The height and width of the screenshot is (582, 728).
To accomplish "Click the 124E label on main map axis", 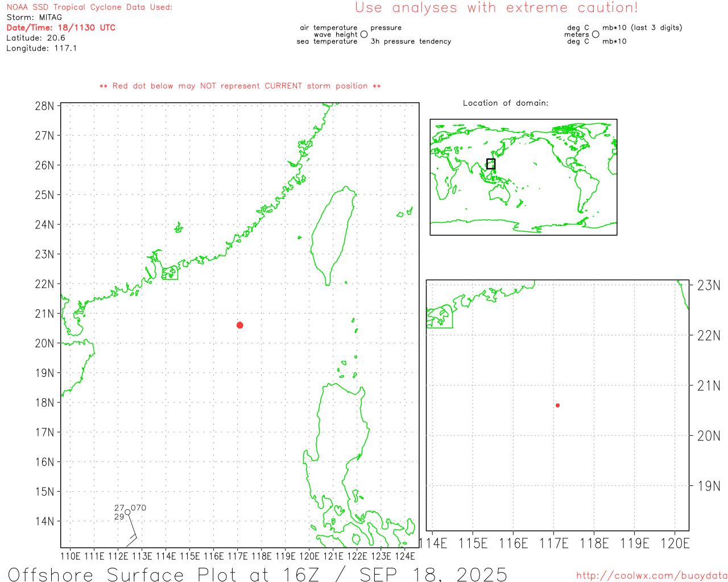I will pos(405,556).
